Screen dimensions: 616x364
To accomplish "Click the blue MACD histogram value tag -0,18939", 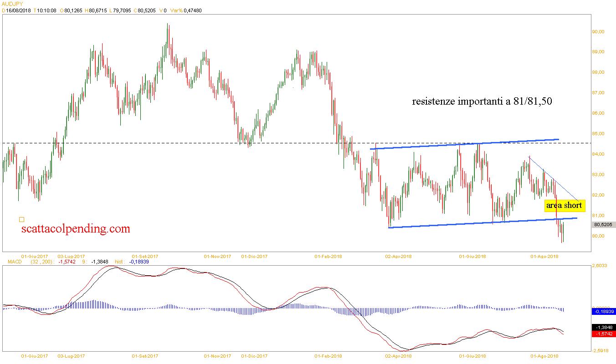I will [x=603, y=312].
